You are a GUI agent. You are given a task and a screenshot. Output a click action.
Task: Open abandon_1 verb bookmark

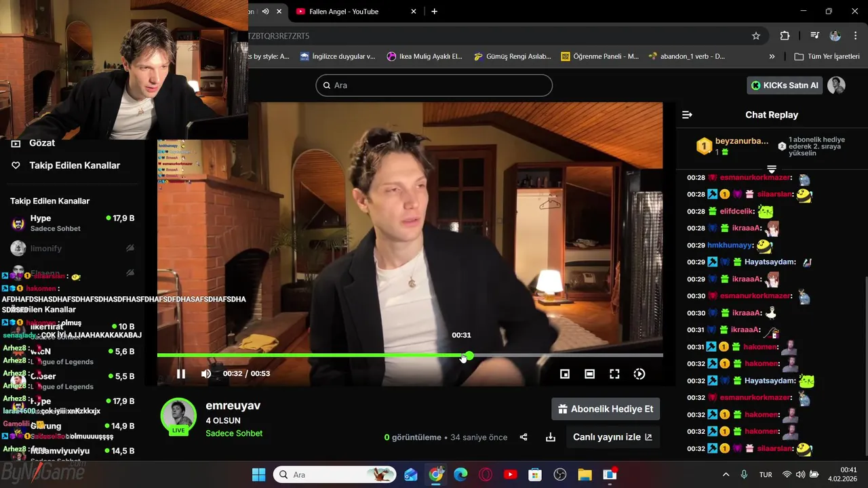[x=687, y=56]
